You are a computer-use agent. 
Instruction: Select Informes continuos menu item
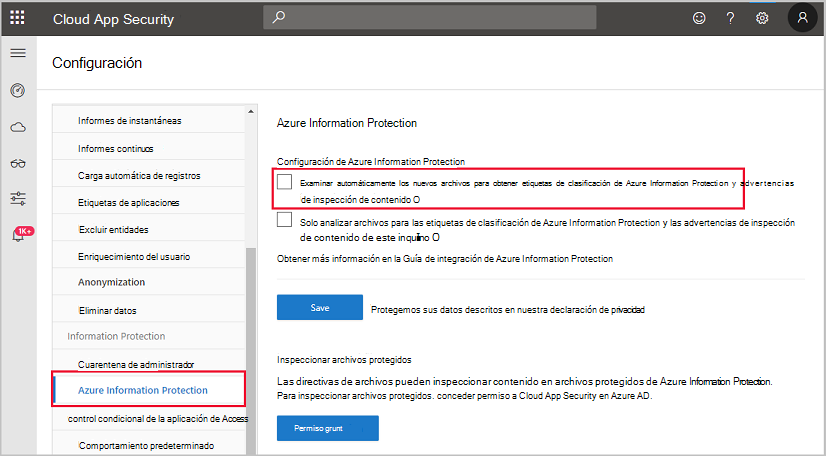click(149, 148)
